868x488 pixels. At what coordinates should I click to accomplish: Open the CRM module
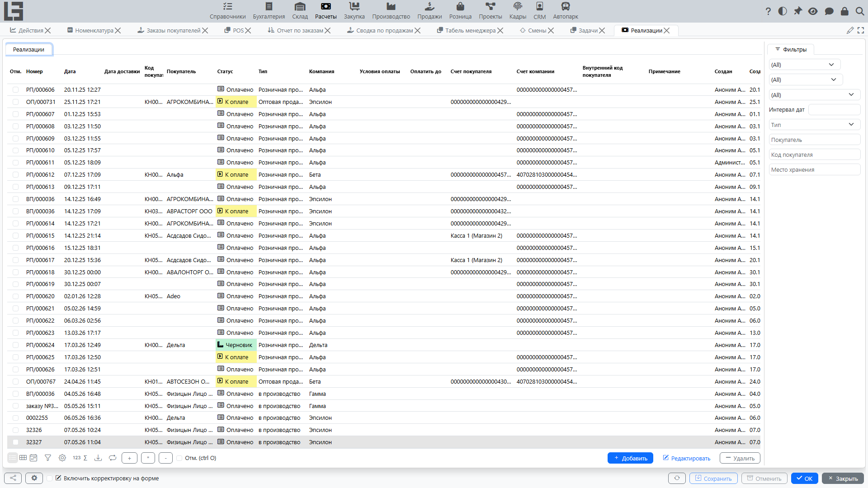tap(539, 11)
